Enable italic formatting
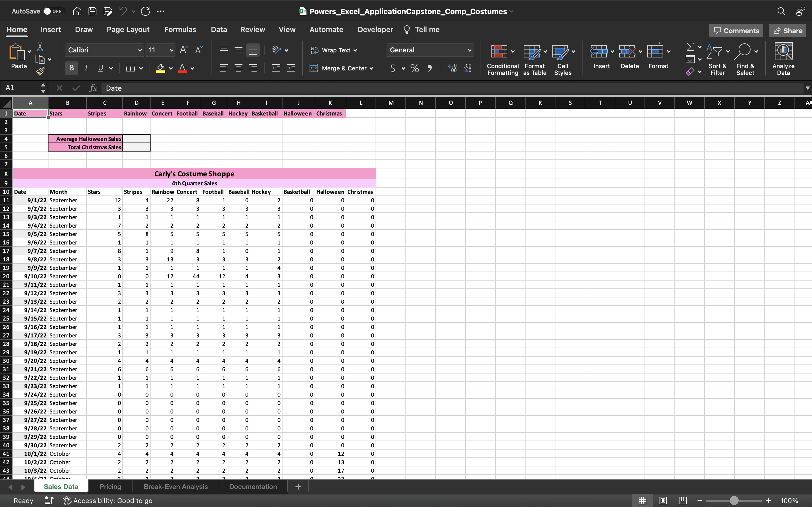This screenshot has height=507, width=812. [x=86, y=68]
